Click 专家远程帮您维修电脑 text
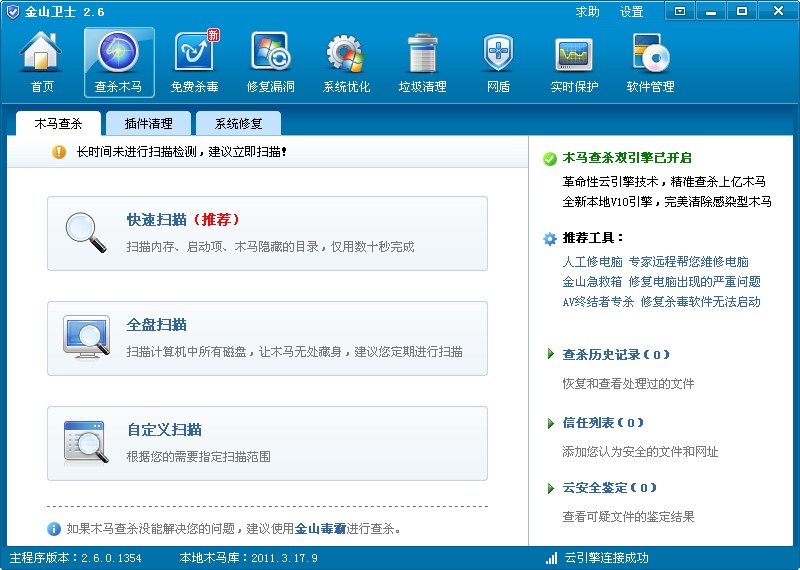Screen dimensions: 800x570 click(689, 262)
